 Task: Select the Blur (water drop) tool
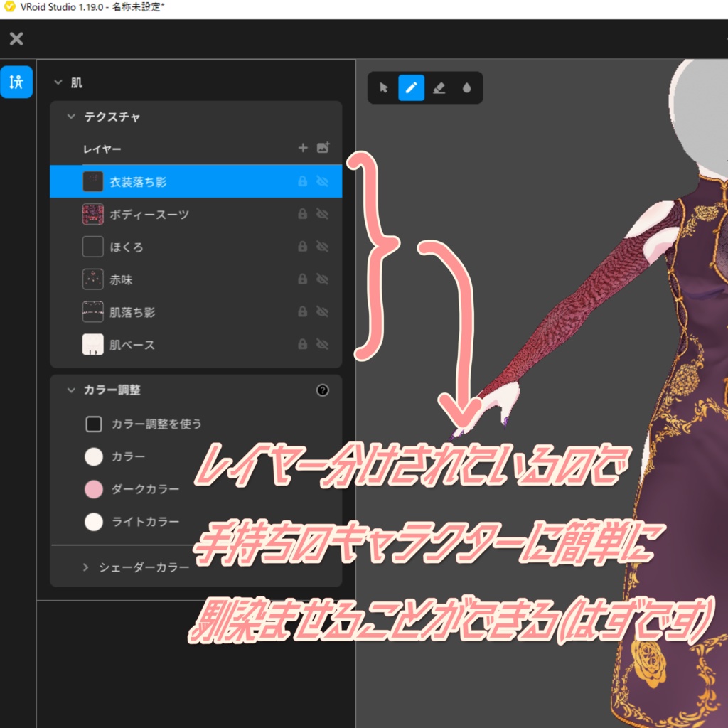point(467,87)
